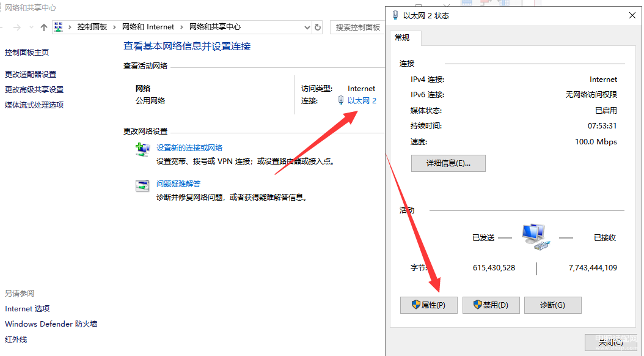This screenshot has height=356, width=644.
Task: Click the network activity computers icon
Action: (x=536, y=237)
